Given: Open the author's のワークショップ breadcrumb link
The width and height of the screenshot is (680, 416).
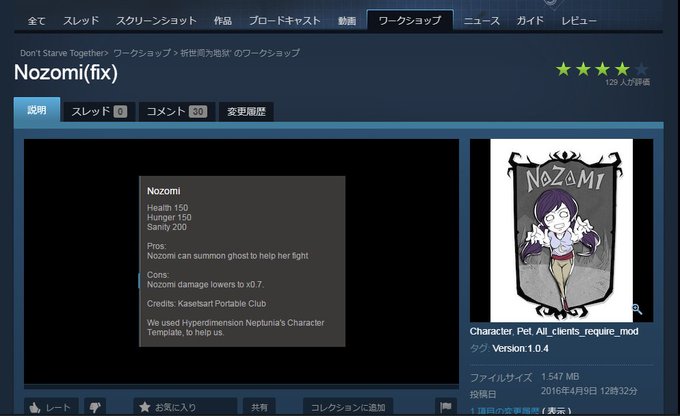Looking at the screenshot, I should pyautogui.click(x=240, y=53).
